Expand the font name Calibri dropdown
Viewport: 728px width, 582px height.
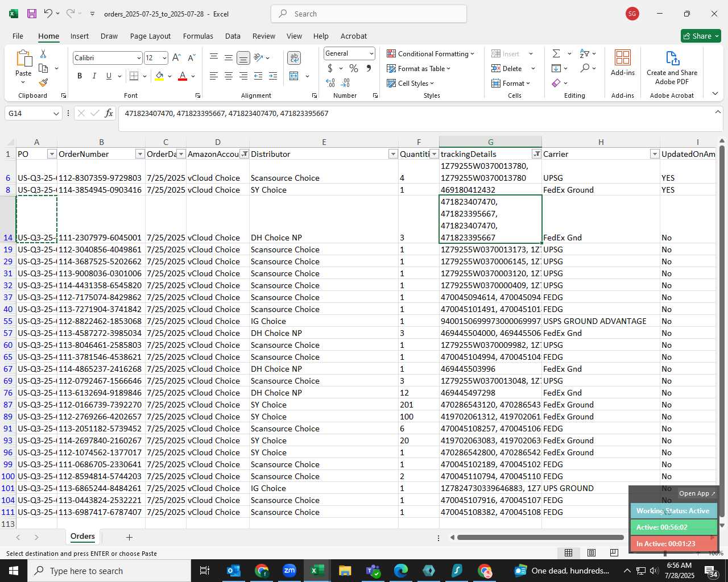coord(138,58)
